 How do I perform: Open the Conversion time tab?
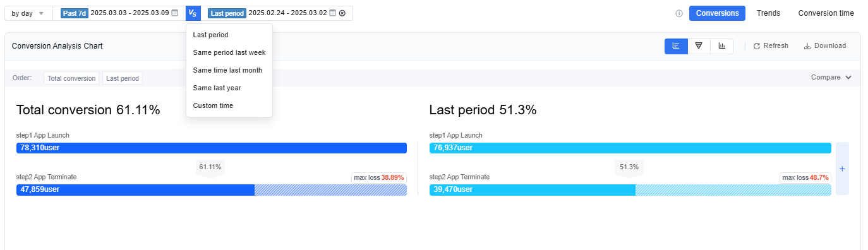[x=826, y=13]
